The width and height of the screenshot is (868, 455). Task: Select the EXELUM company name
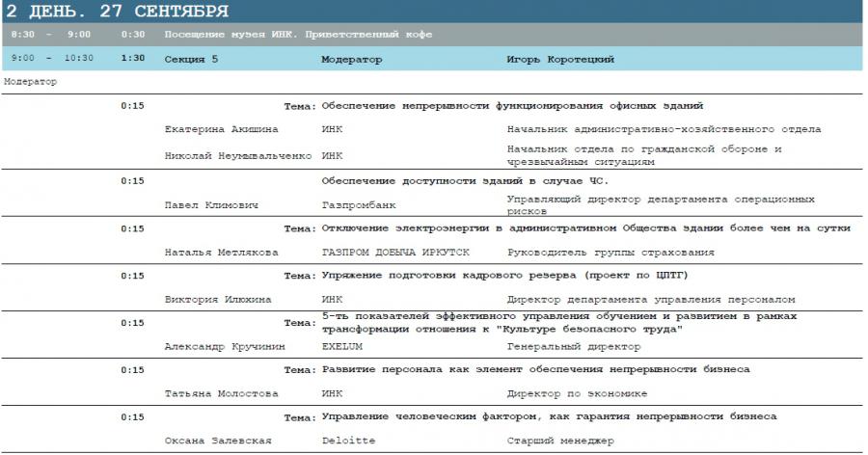click(x=344, y=346)
